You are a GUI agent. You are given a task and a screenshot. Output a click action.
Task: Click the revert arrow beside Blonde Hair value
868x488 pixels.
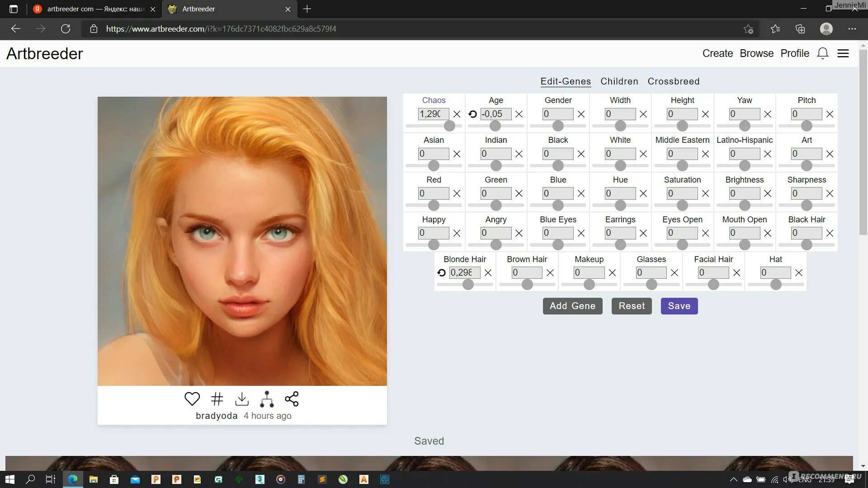(x=442, y=273)
